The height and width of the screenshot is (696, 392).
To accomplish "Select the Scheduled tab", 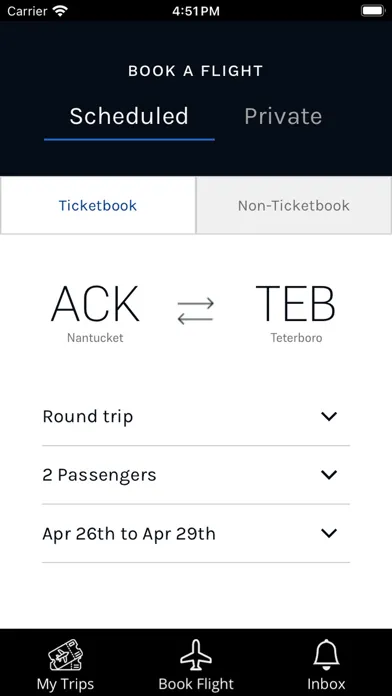I will pos(129,116).
